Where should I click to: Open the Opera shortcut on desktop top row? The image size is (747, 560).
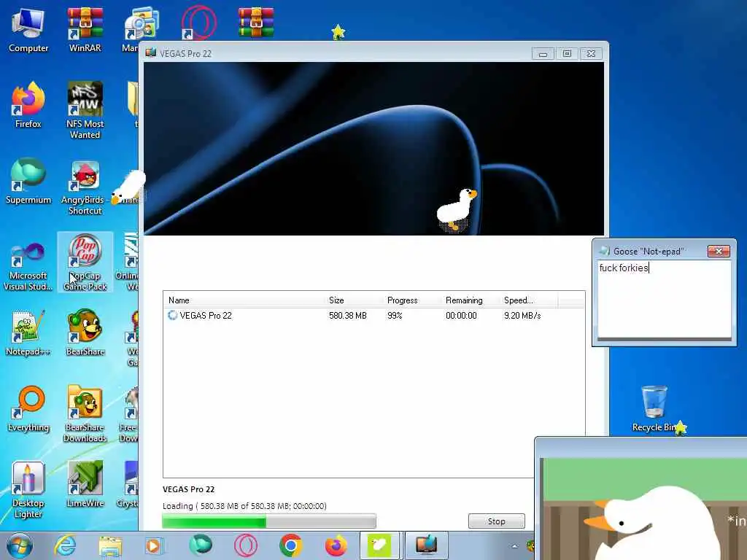coord(198,23)
